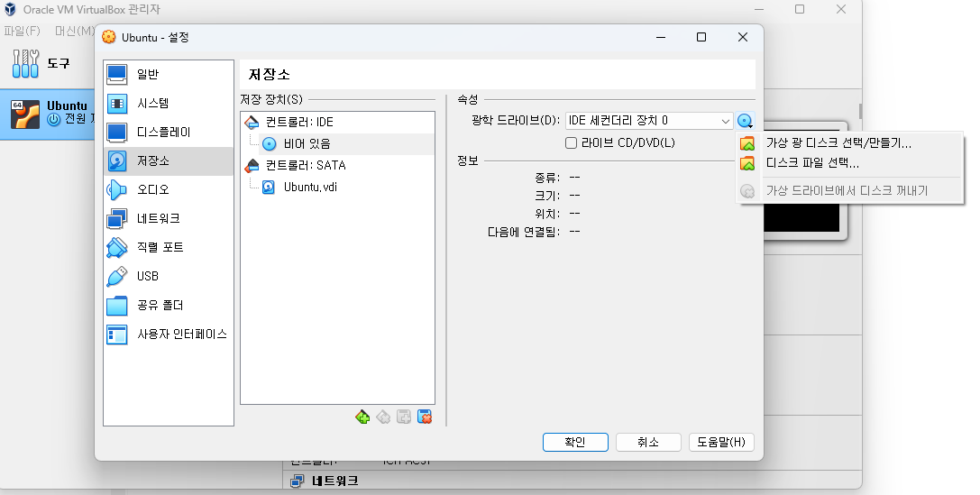Open the 일반 settings category
Viewport: 980px width, 495px height.
168,74
